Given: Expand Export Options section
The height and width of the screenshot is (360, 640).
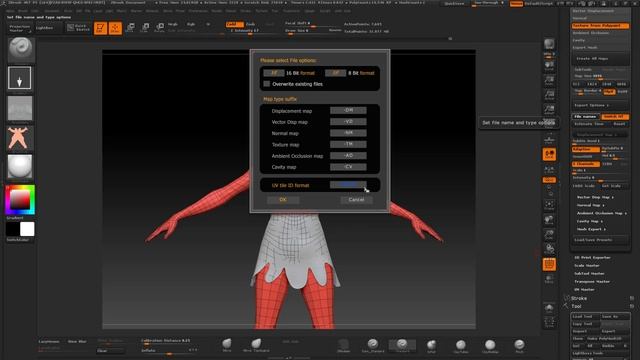Looking at the screenshot, I should click(x=600, y=105).
